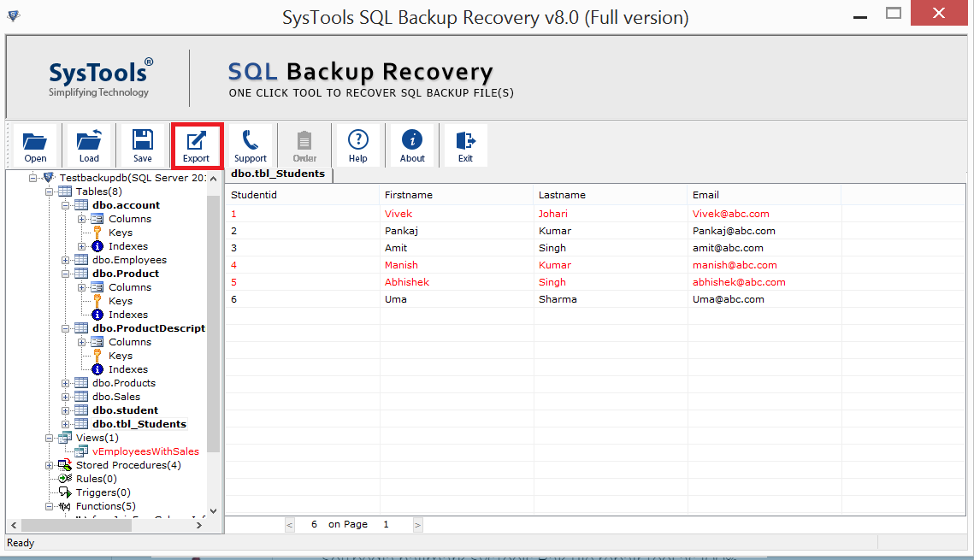The height and width of the screenshot is (560, 974).
Task: Collapse the Tables(8) tree node
Action: coord(50,192)
